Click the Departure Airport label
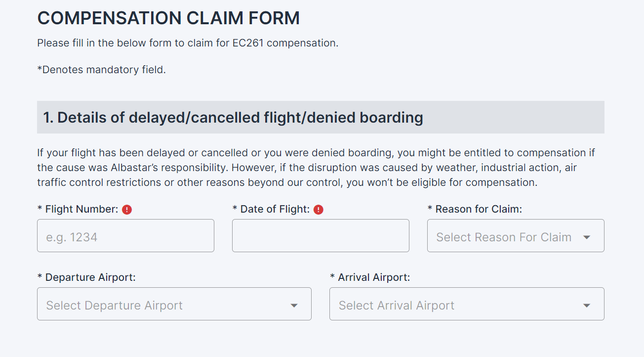Viewport: 644px width, 357px height. pyautogui.click(x=86, y=277)
